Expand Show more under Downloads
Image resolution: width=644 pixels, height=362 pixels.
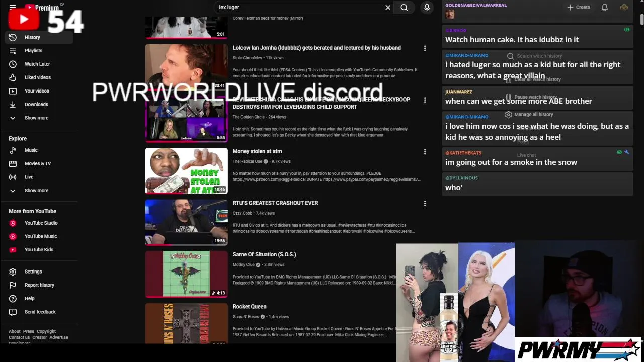click(x=39, y=118)
